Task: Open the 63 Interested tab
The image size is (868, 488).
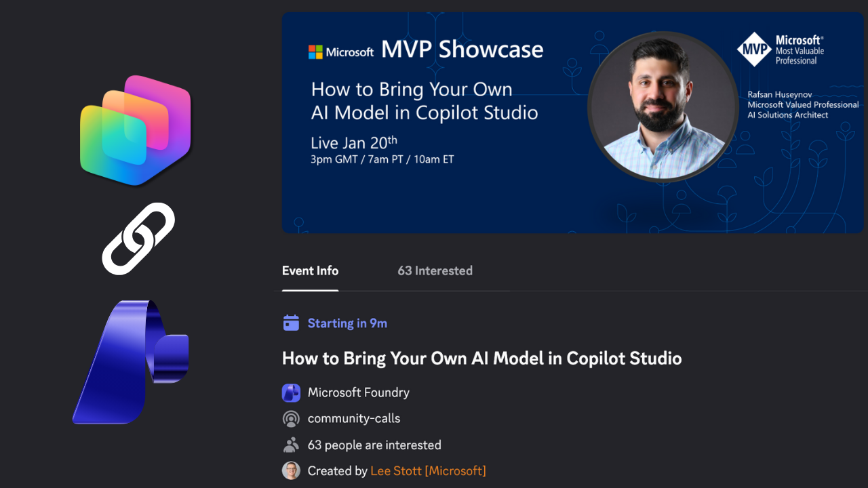Action: (435, 270)
